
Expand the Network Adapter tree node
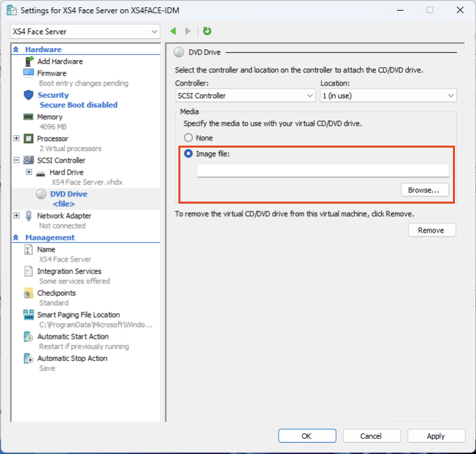pyautogui.click(x=16, y=215)
